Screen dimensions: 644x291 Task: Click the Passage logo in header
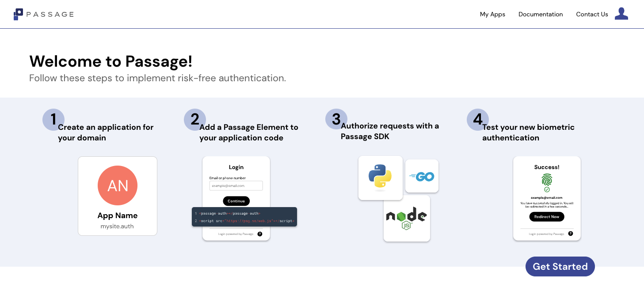(x=43, y=14)
